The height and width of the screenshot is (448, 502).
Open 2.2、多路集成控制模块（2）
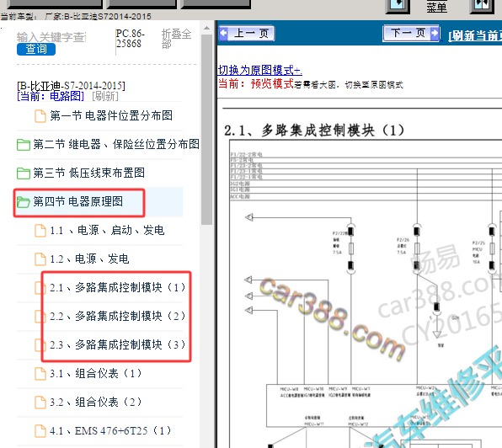pyautogui.click(x=117, y=316)
